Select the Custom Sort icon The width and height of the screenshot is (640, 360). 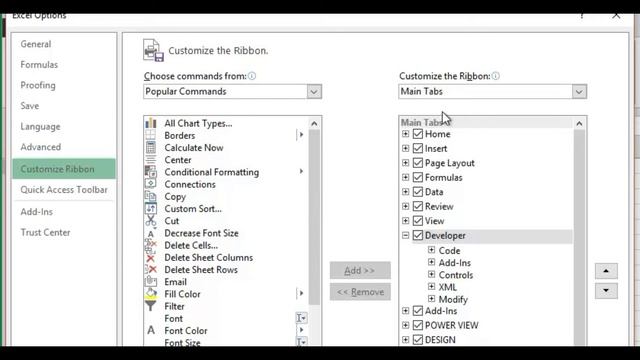point(151,209)
